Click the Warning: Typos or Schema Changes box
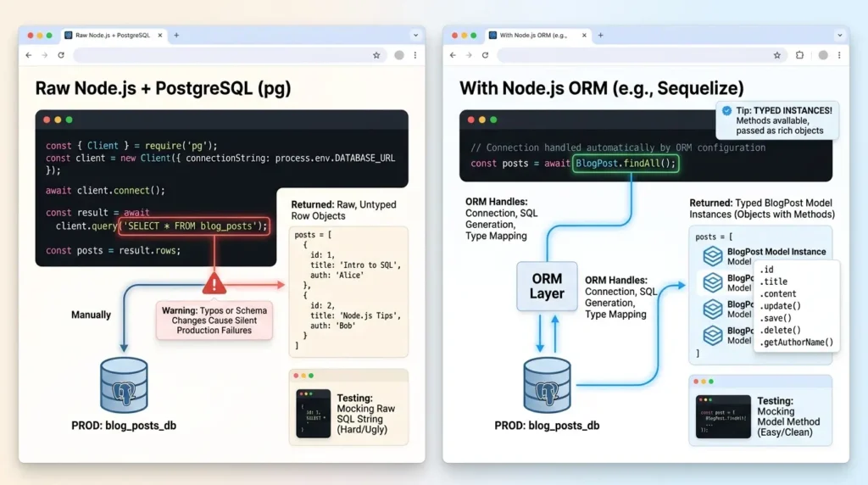Image resolution: width=868 pixels, height=485 pixels. point(214,321)
